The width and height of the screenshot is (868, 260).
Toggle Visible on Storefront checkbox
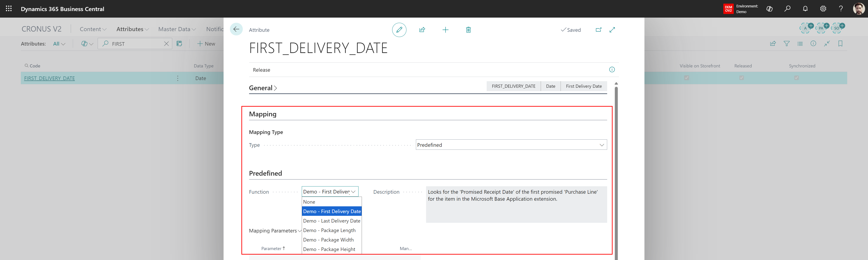686,78
